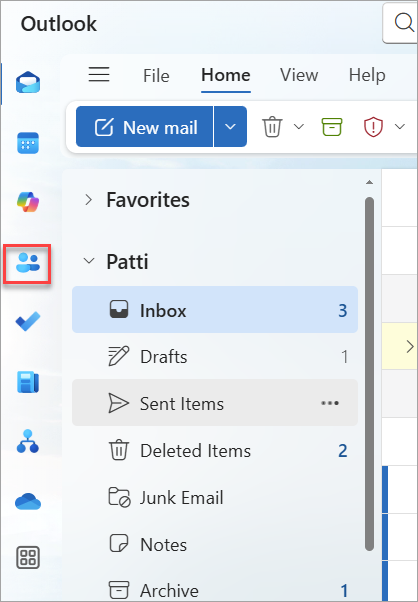Open the Junk Email folder

215,498
